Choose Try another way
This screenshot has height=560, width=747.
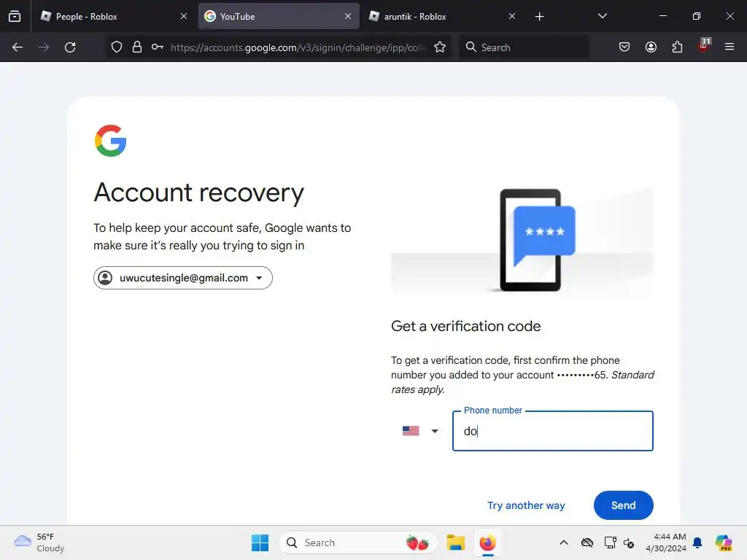pos(526,505)
